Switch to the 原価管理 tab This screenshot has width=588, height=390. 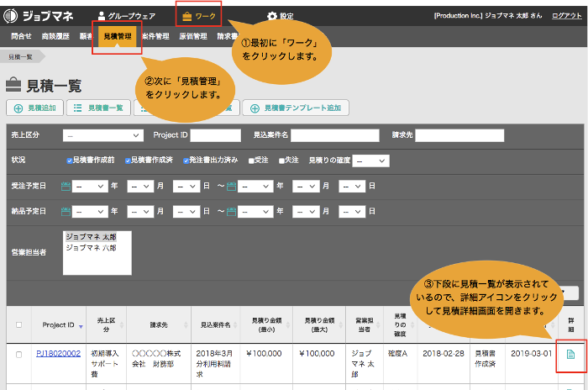click(193, 36)
